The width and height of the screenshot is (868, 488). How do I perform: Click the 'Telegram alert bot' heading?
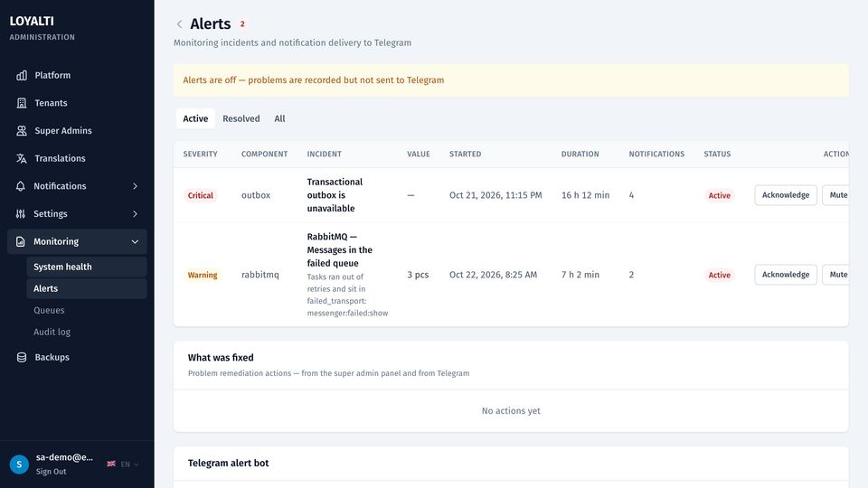[228, 463]
